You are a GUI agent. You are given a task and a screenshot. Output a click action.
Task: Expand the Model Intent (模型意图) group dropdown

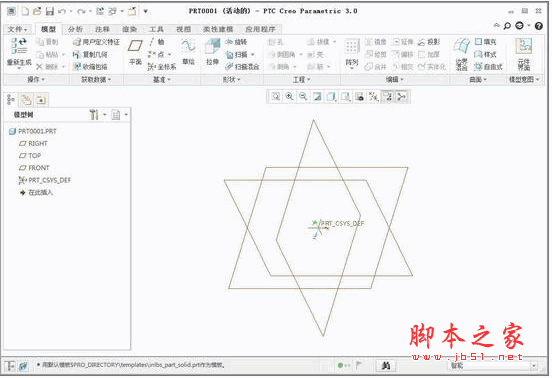[x=524, y=80]
